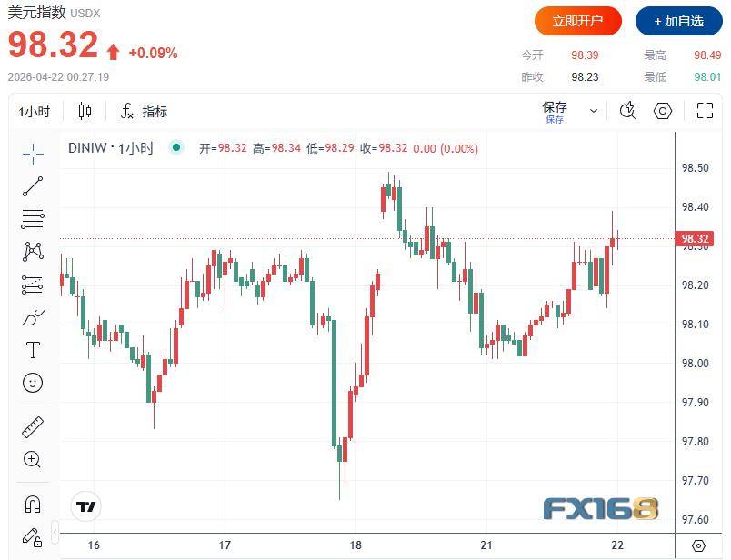This screenshot has width=731, height=560.
Task: Select the crosshair cursor tool
Action: [33, 154]
